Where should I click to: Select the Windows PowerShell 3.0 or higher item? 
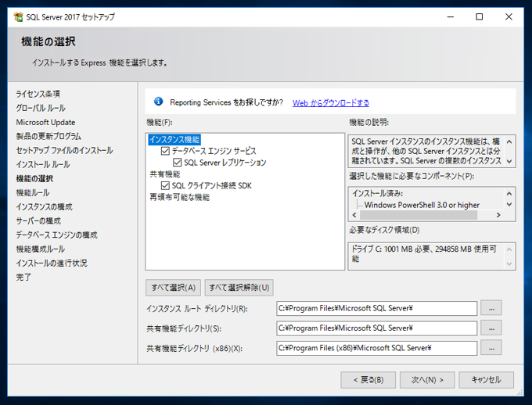pyautogui.click(x=422, y=205)
